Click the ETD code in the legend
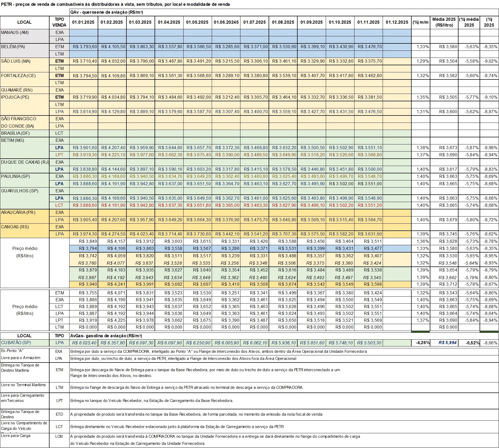 pos(59,414)
